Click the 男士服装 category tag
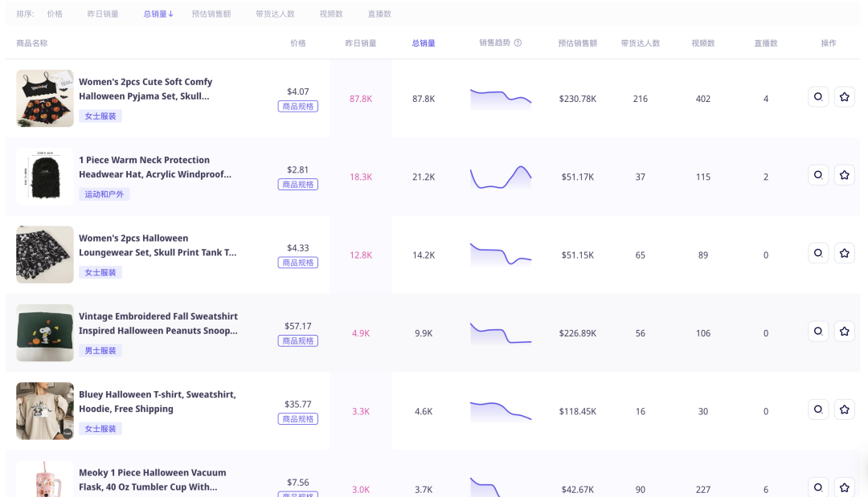868x497 pixels. (100, 350)
